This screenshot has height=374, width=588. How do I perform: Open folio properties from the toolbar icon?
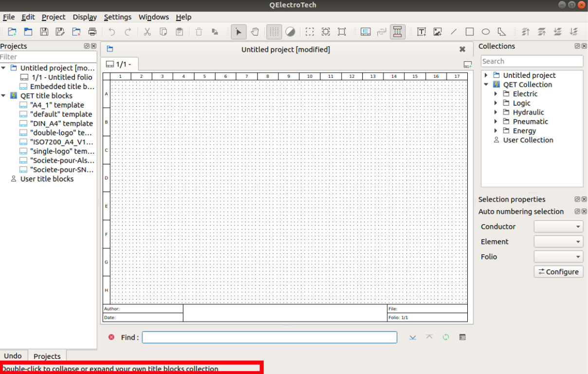366,32
